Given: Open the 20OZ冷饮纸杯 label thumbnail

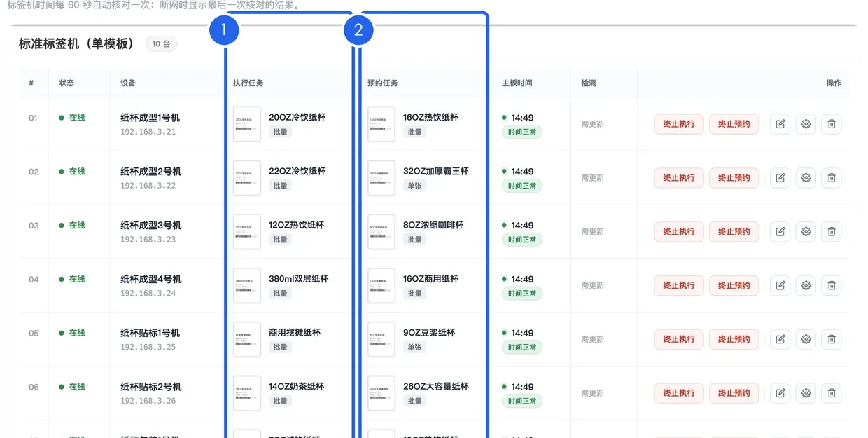Looking at the screenshot, I should 247,124.
